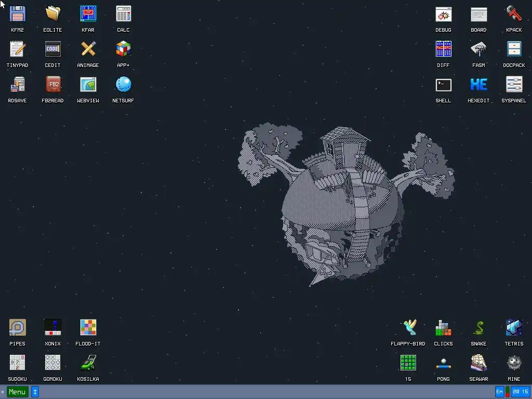This screenshot has height=399, width=532.
Task: Click the blue arrows button beside Menu
Action: point(35,392)
